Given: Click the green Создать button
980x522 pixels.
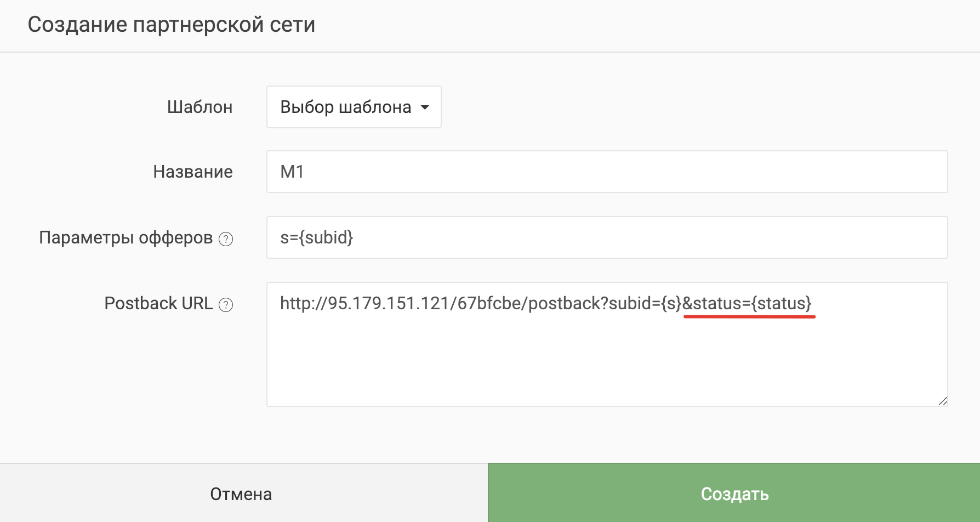Looking at the screenshot, I should (x=734, y=493).
